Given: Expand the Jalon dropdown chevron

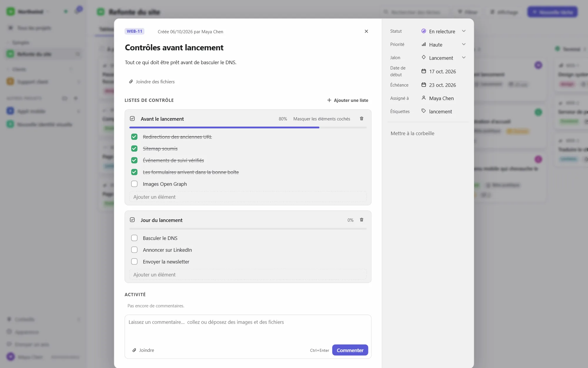Looking at the screenshot, I should click(x=464, y=57).
